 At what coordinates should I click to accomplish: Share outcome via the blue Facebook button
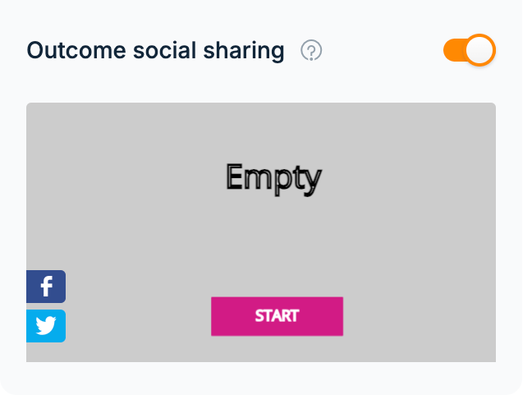click(46, 287)
